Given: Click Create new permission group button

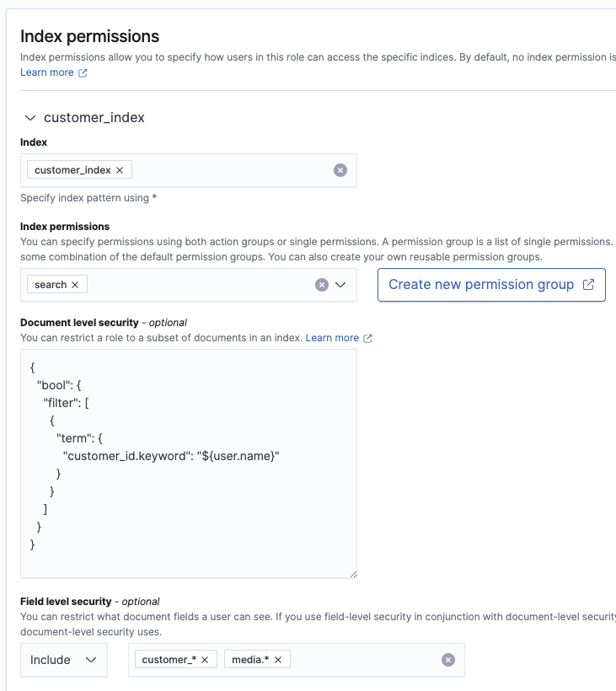Looking at the screenshot, I should tap(491, 285).
